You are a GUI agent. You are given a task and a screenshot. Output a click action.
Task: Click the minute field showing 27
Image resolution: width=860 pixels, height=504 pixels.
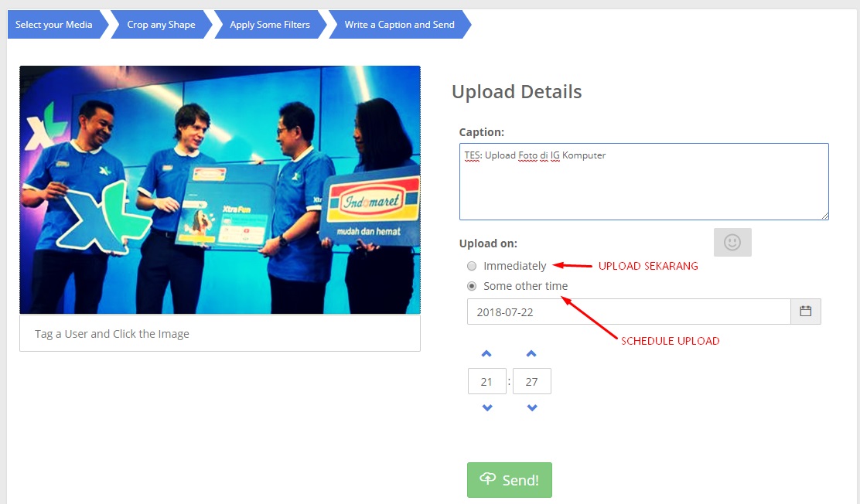coord(532,381)
